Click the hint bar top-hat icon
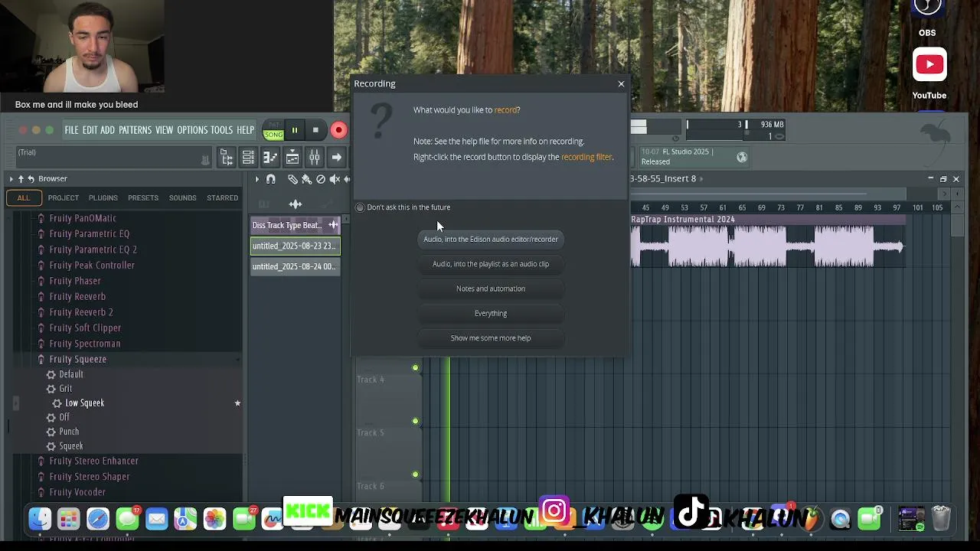Image resolution: width=980 pixels, height=551 pixels. (x=205, y=159)
